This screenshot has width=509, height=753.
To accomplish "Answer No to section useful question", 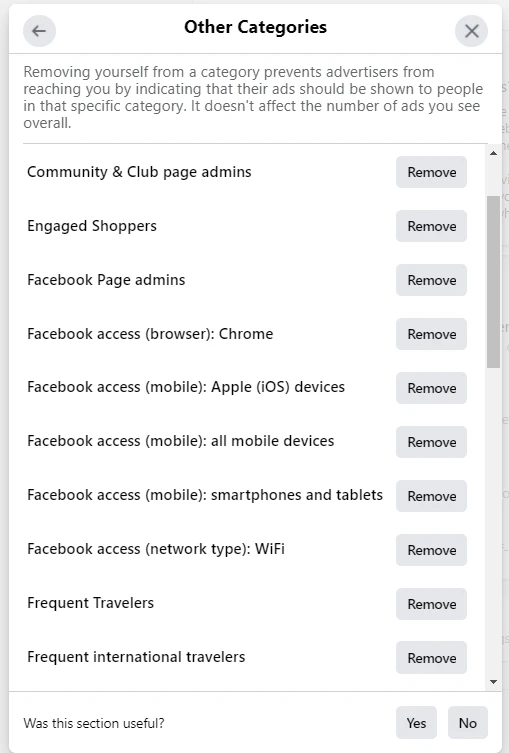I will pyautogui.click(x=468, y=723).
